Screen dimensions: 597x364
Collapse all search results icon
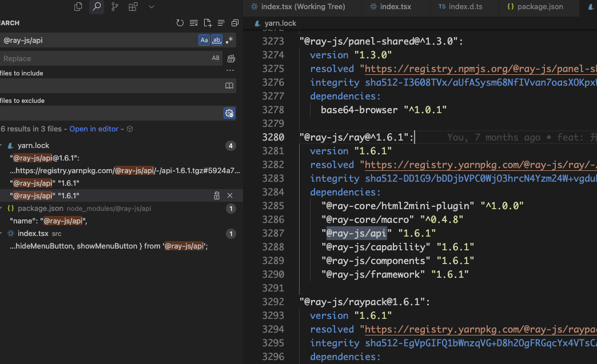(235, 23)
